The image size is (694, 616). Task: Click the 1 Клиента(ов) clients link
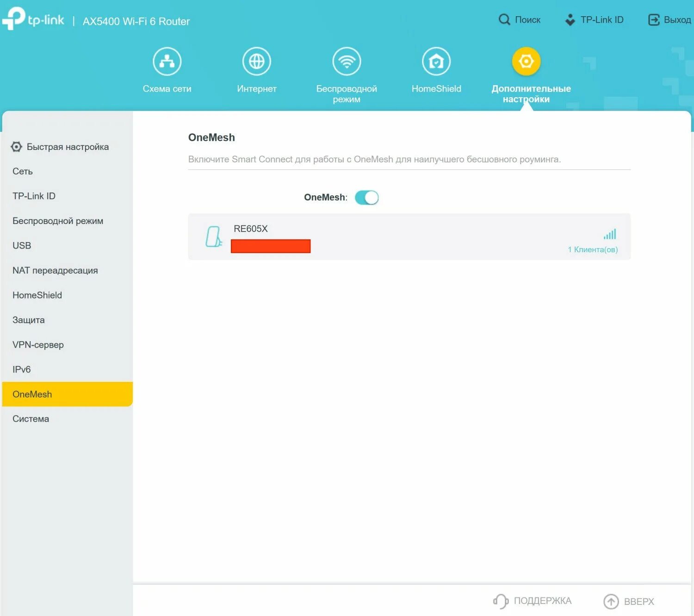[593, 249]
